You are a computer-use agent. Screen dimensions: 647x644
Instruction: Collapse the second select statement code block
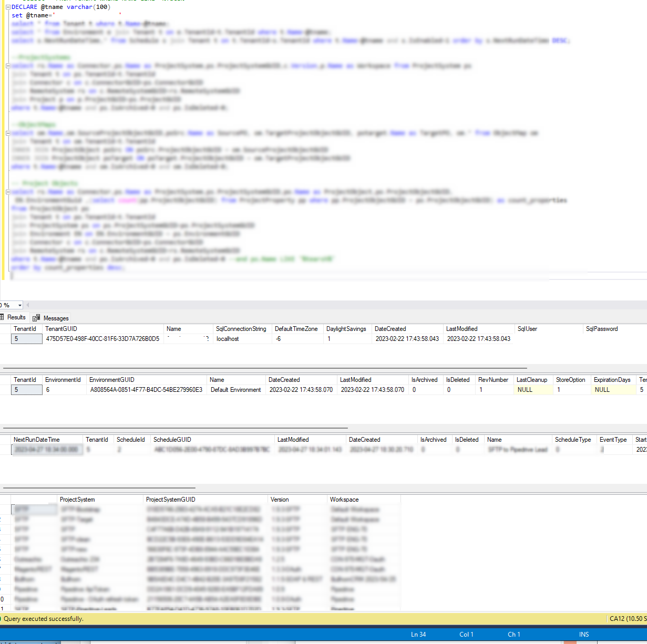pyautogui.click(x=7, y=66)
